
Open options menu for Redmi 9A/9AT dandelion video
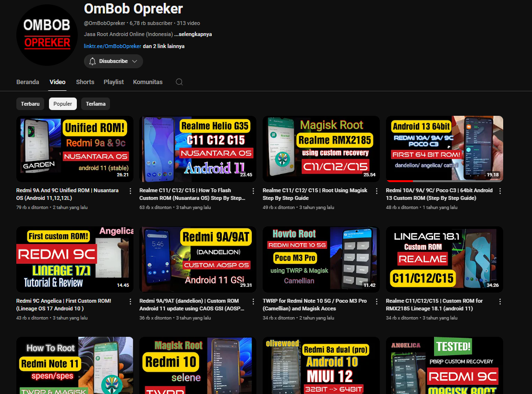click(253, 302)
